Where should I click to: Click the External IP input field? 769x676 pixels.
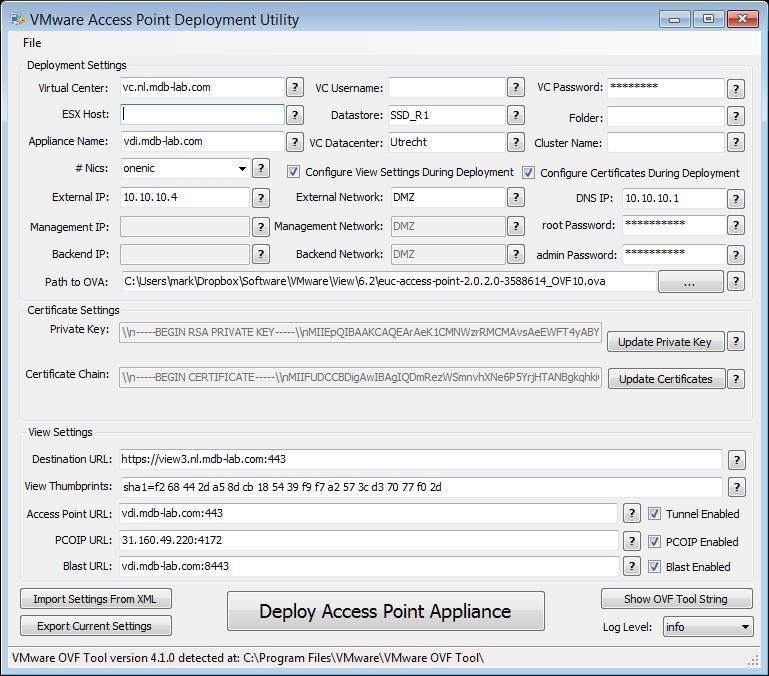click(185, 197)
